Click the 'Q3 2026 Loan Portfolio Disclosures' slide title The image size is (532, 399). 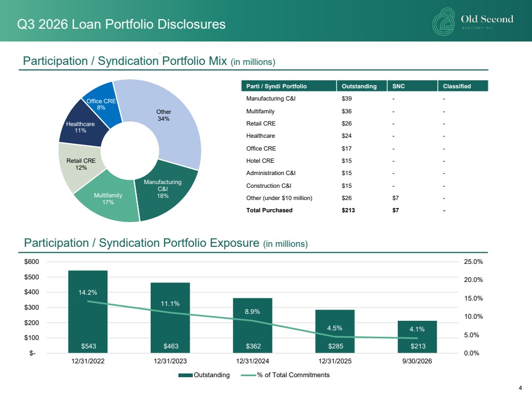(x=121, y=24)
